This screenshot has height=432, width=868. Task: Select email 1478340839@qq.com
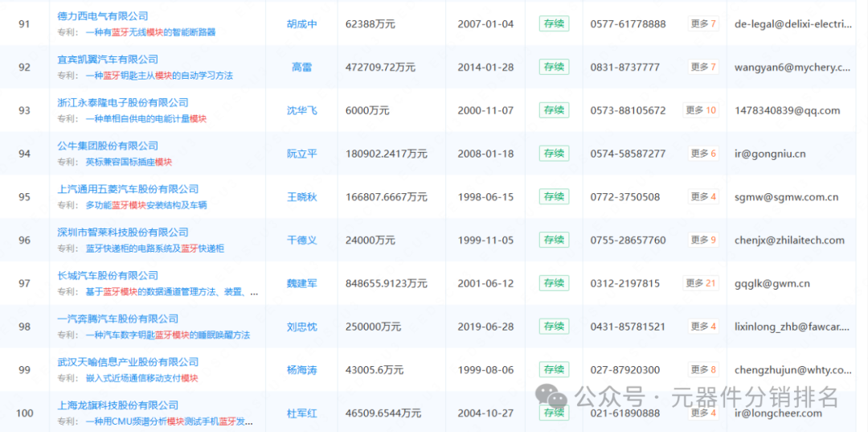point(787,111)
